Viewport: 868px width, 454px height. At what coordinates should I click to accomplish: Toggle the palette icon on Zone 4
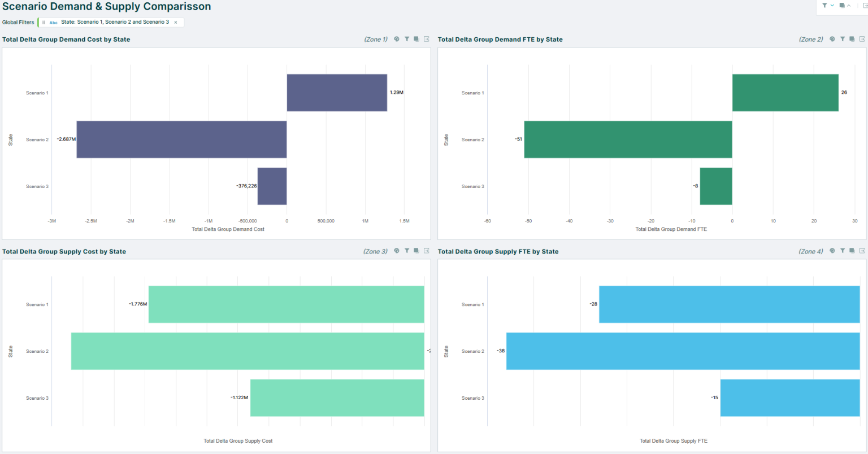832,251
